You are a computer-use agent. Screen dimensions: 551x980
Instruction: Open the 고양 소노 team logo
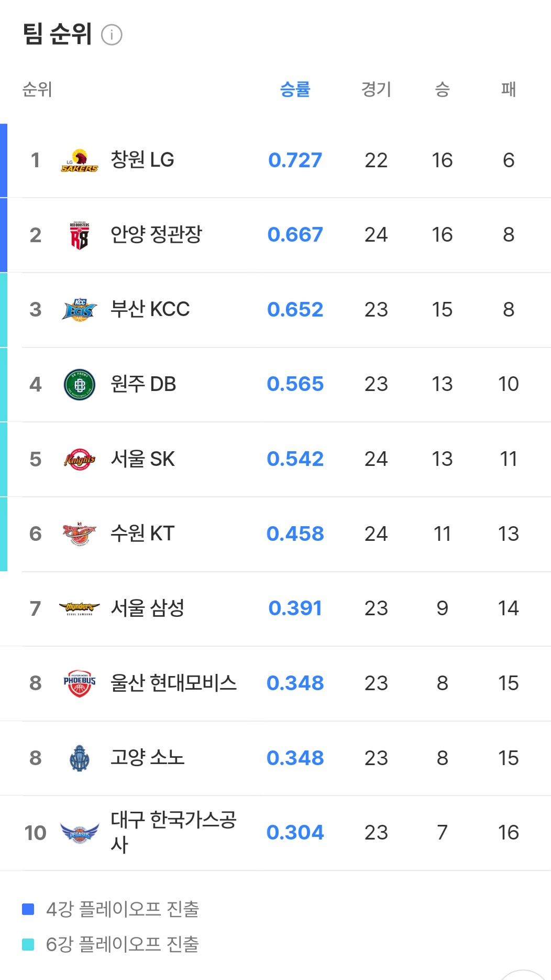pyautogui.click(x=80, y=758)
